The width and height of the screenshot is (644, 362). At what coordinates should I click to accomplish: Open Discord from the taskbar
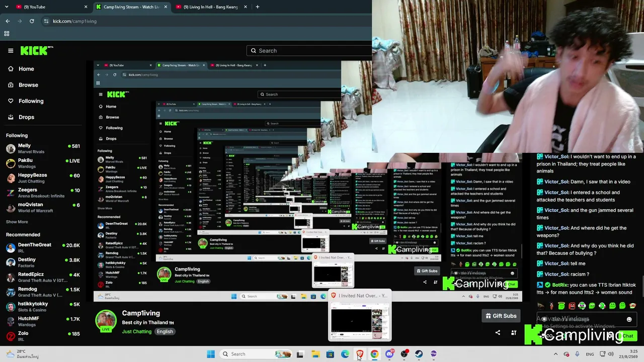click(x=389, y=354)
